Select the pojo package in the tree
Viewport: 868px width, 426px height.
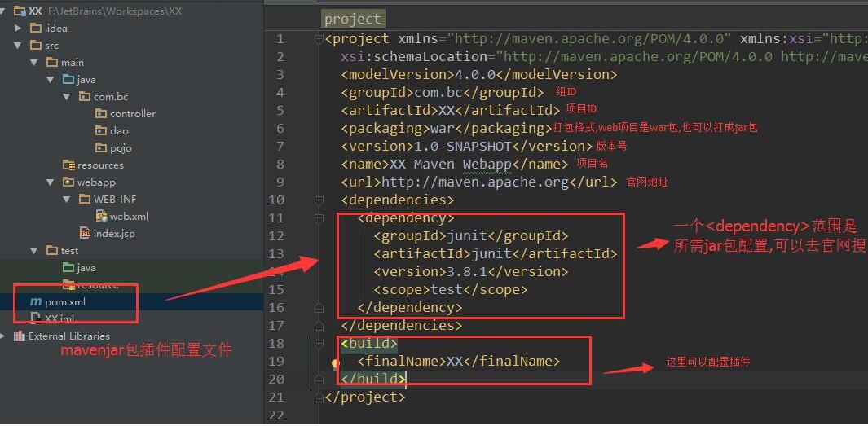click(121, 148)
